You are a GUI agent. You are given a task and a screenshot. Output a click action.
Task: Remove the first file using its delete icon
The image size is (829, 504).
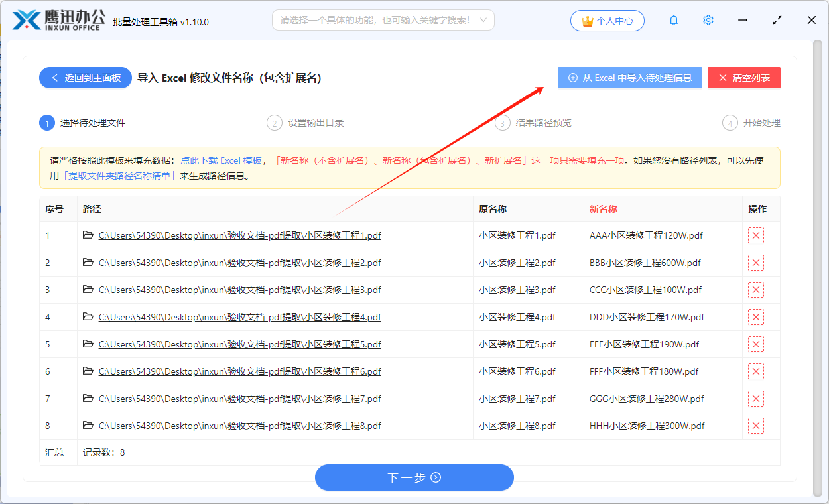tap(755, 235)
